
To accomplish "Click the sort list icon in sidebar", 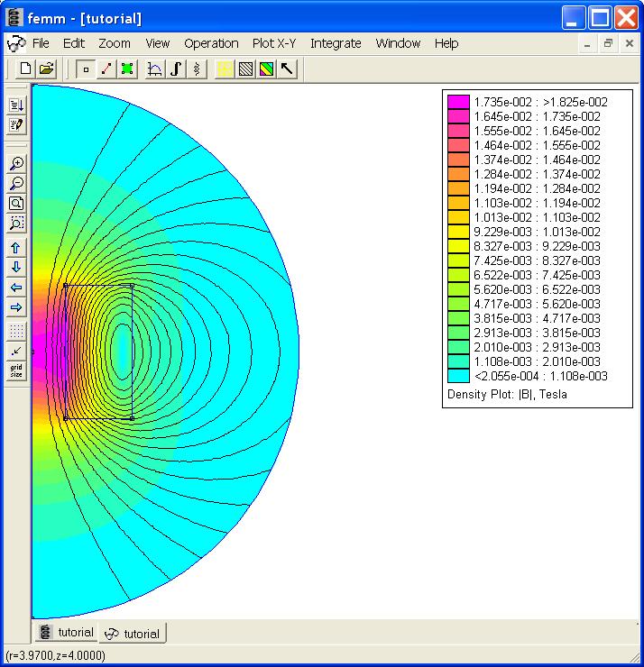I will click(x=16, y=105).
